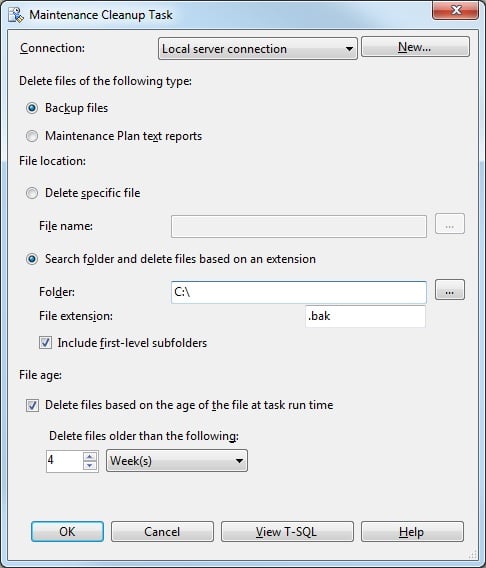Screen dimensions: 486x568
Task: Close the Maintenance Cleanup Task dialog
Action: (455, 10)
